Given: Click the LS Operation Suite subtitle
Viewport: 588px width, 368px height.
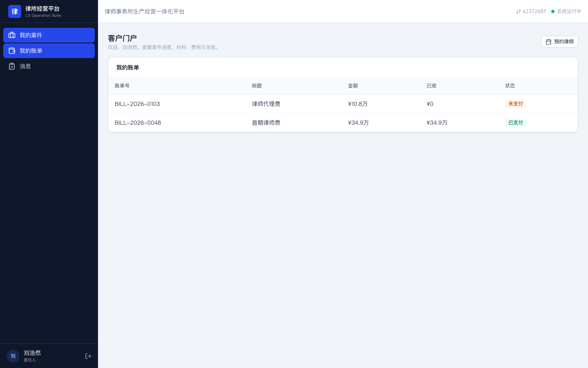Looking at the screenshot, I should pos(43,16).
